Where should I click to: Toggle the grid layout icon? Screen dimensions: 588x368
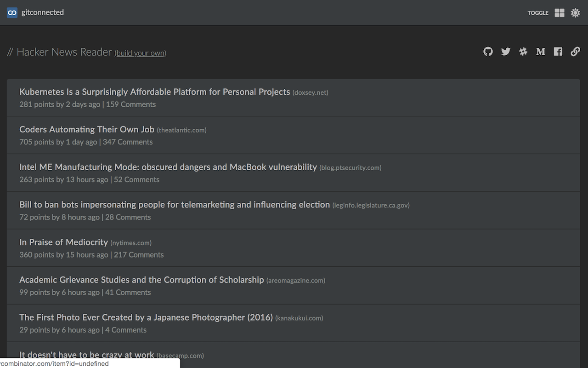560,13
